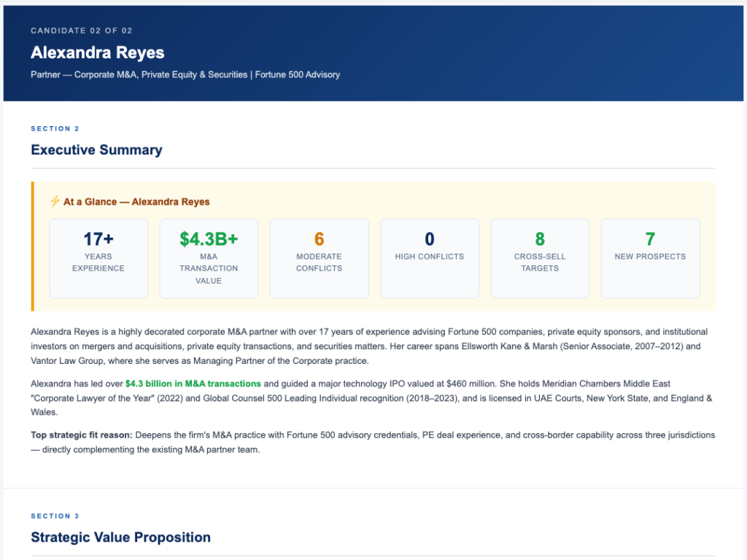747x560 pixels.
Task: Click the 'Strategic Value Proposition' heading
Action: pyautogui.click(x=120, y=537)
